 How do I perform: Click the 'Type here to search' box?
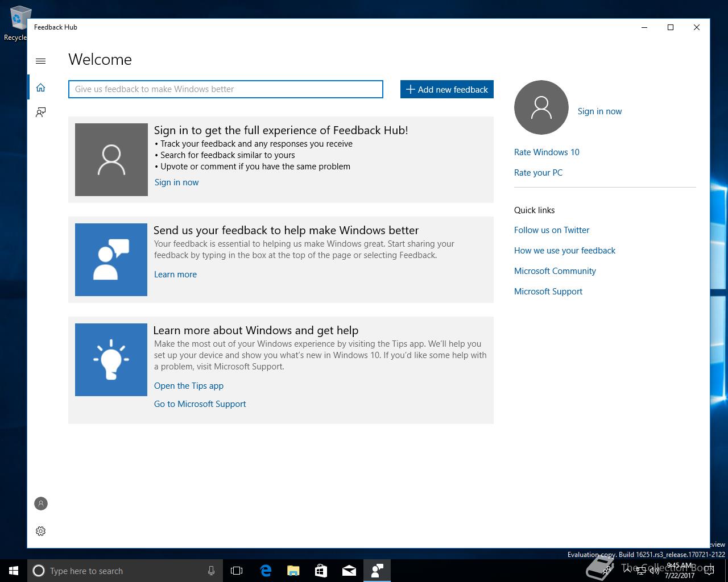[125, 571]
